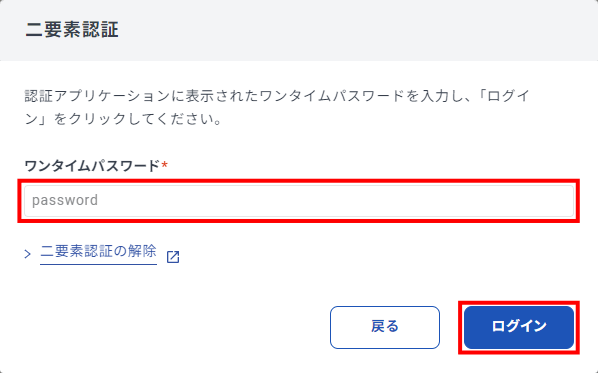
Task: Click the gray "password" placeholder text
Action: pos(65,200)
